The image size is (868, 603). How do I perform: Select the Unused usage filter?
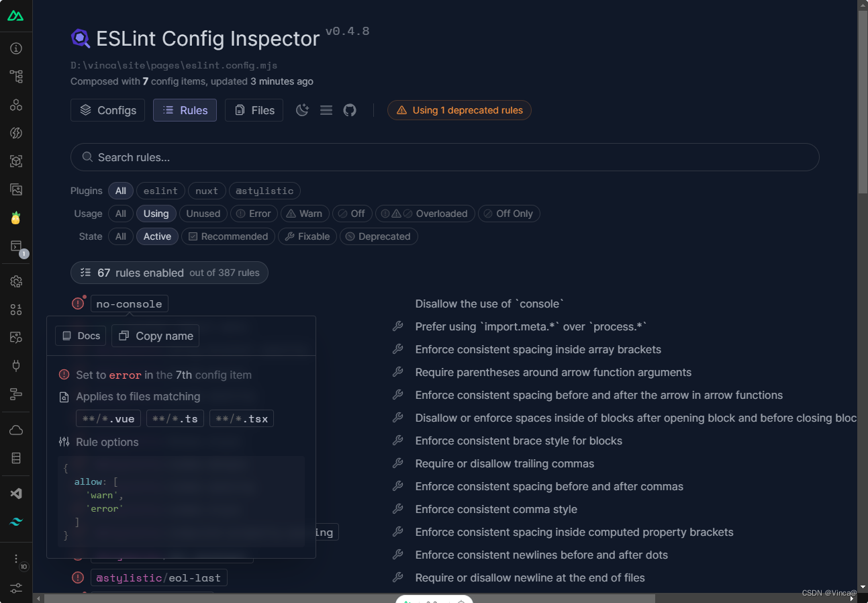pyautogui.click(x=203, y=214)
